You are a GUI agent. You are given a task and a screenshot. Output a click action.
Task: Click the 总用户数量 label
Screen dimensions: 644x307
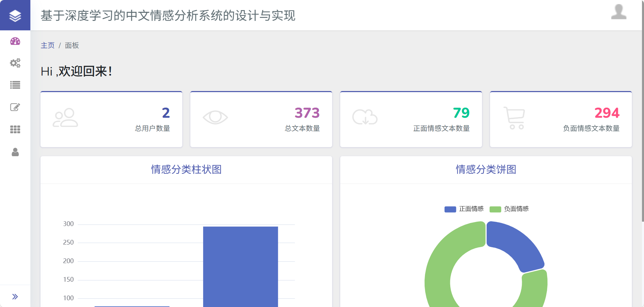(x=153, y=129)
